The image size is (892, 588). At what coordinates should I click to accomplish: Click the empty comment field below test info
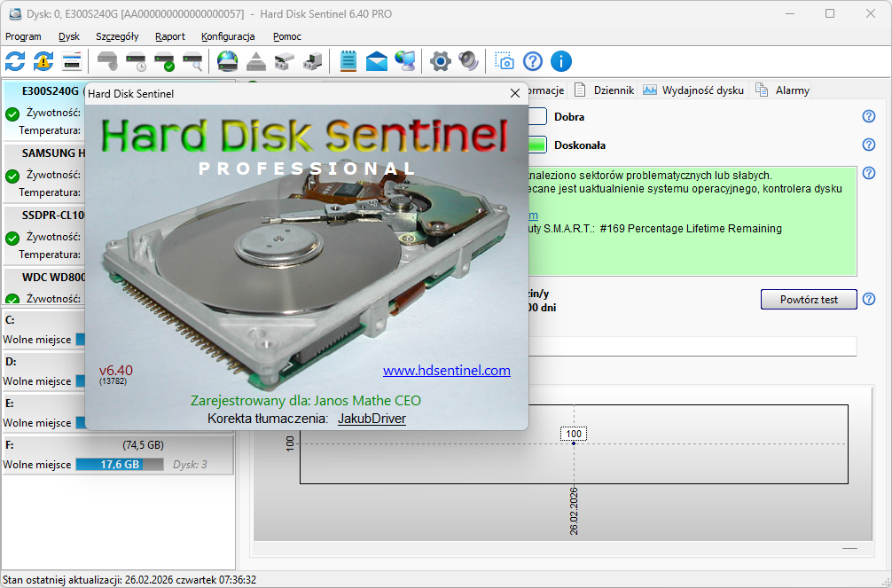[x=692, y=346]
